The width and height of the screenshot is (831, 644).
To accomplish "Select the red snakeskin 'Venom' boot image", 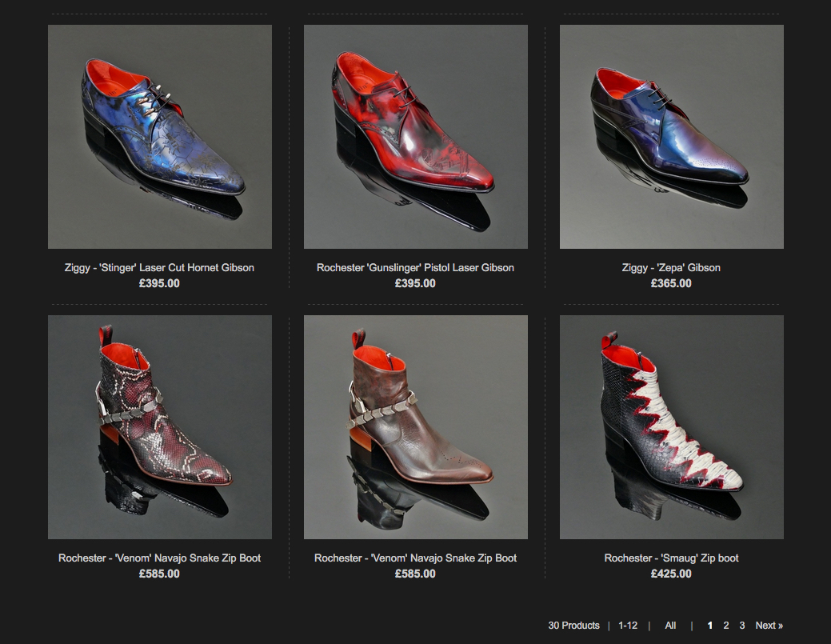I will click(x=160, y=426).
